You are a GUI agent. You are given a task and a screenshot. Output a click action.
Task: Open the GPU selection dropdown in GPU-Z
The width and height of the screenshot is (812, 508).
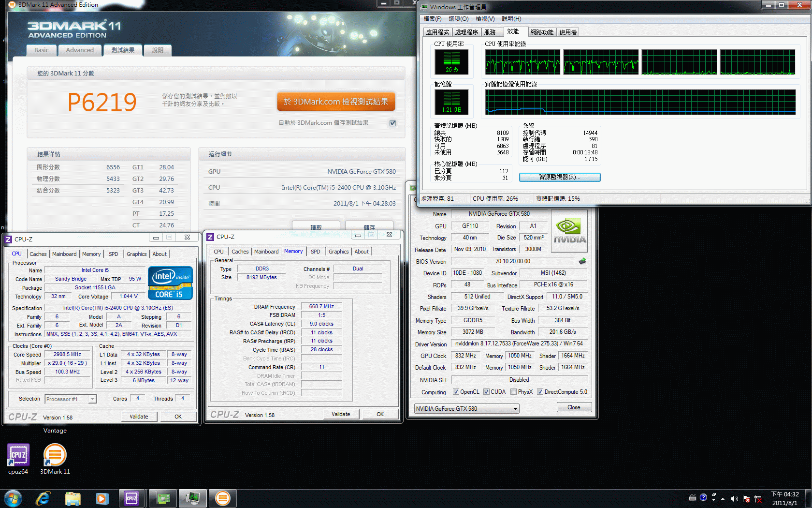click(x=466, y=409)
